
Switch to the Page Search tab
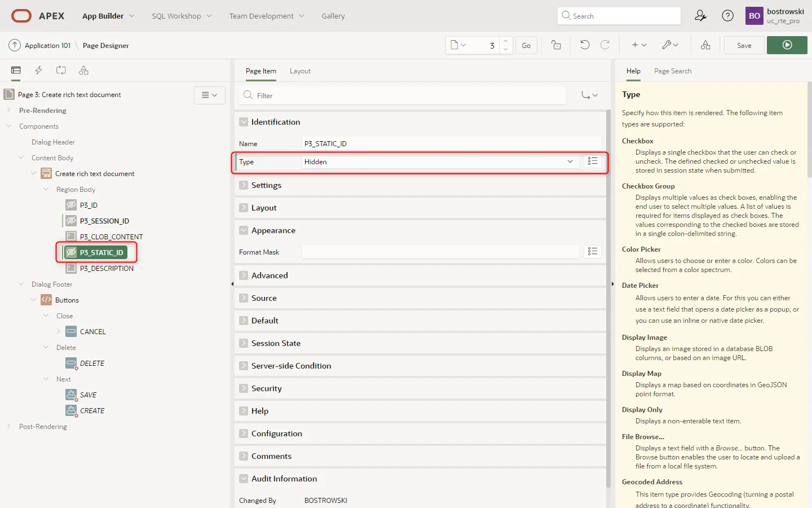point(672,71)
